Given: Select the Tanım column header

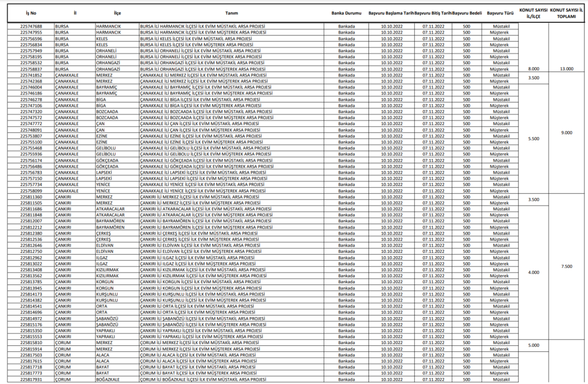Looking at the screenshot, I should (x=231, y=13).
